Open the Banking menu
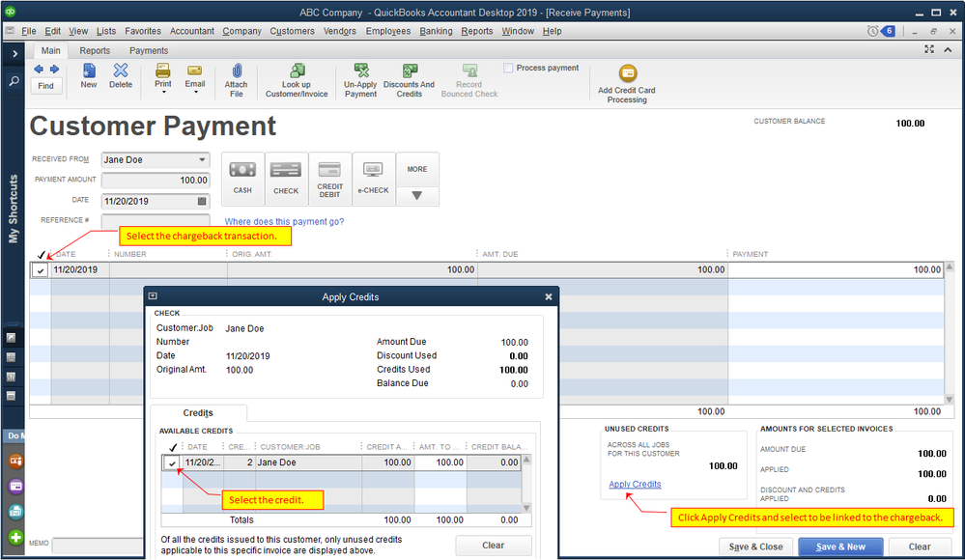Image resolution: width=965 pixels, height=560 pixels. coord(436,31)
